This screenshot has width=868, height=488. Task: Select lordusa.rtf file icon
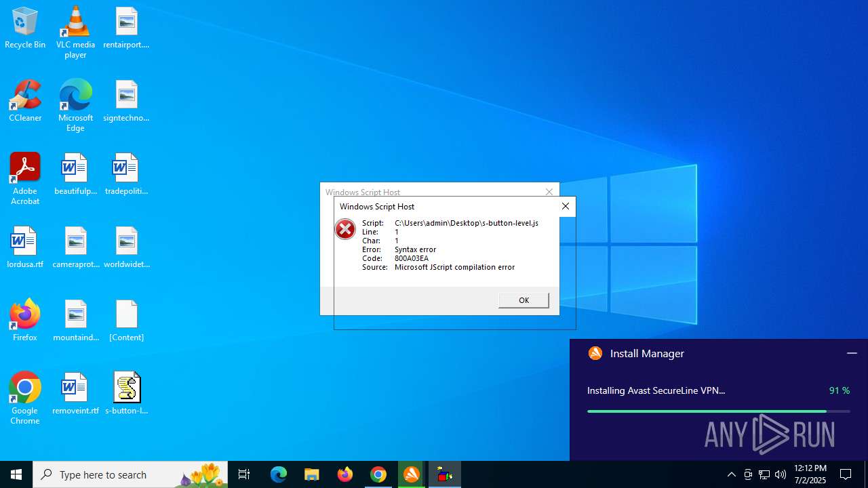coord(25,247)
